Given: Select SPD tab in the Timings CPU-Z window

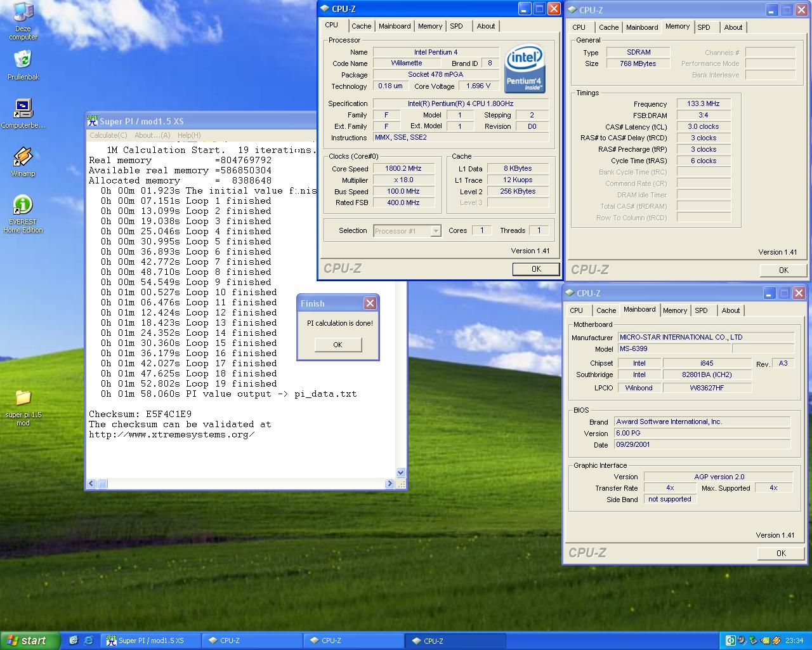Looking at the screenshot, I should click(704, 27).
